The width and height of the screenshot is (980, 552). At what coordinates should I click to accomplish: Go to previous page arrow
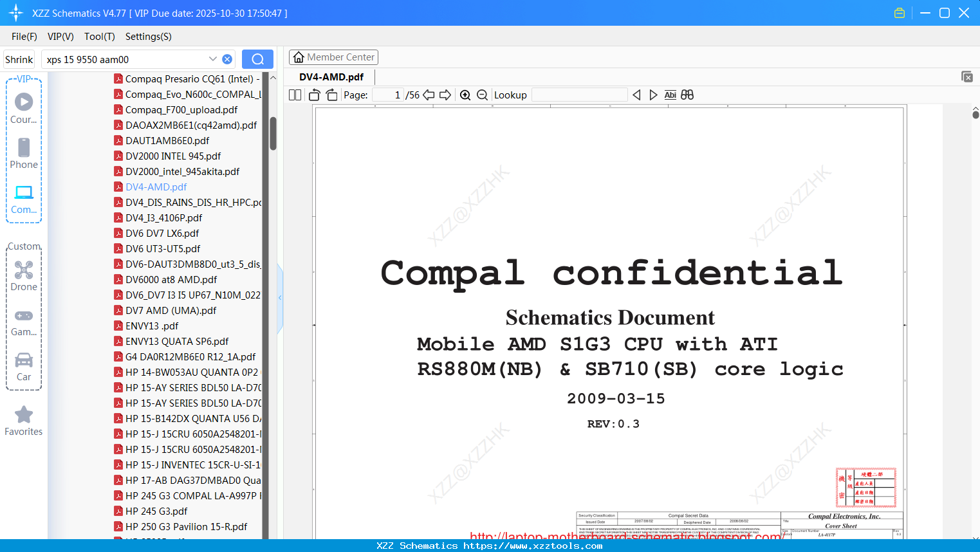click(429, 95)
